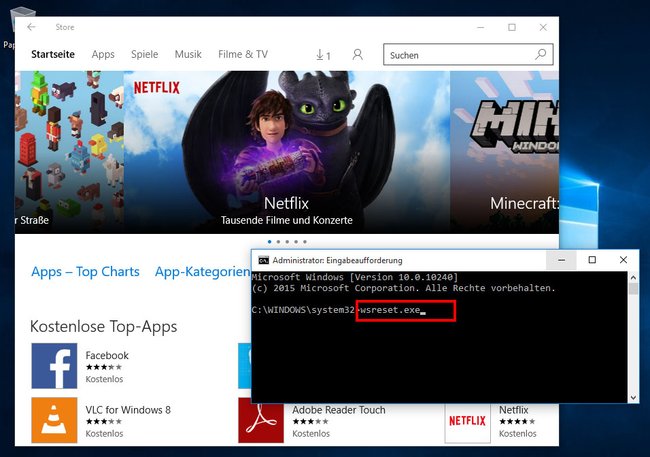Open the Store user account icon

tap(357, 54)
